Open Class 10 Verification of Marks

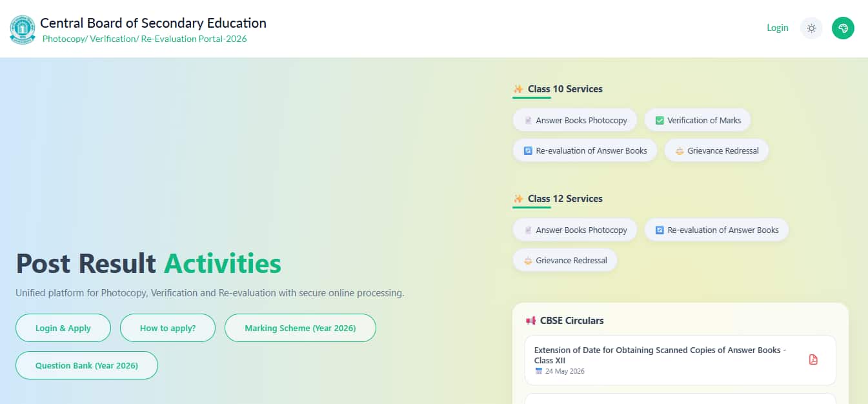pyautogui.click(x=698, y=120)
